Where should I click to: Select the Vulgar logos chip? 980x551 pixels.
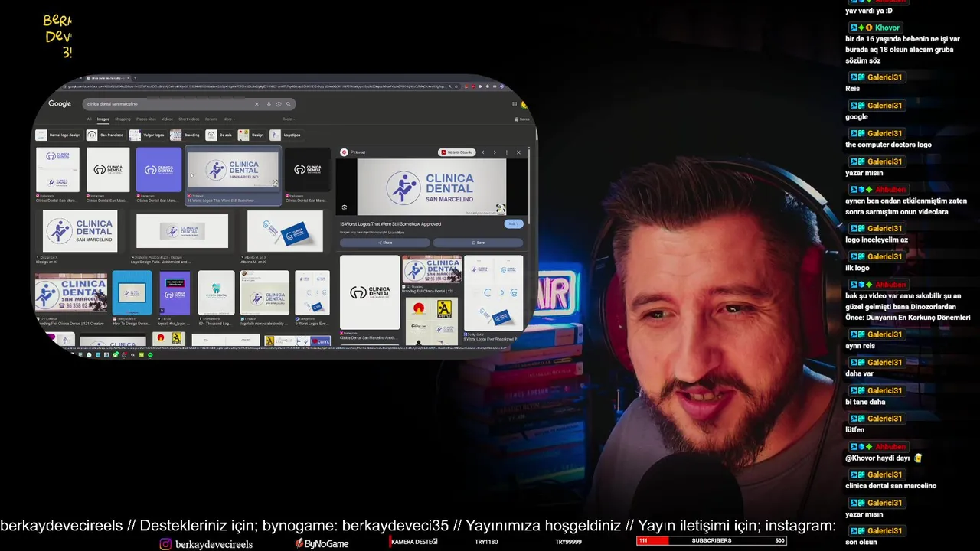(x=147, y=135)
